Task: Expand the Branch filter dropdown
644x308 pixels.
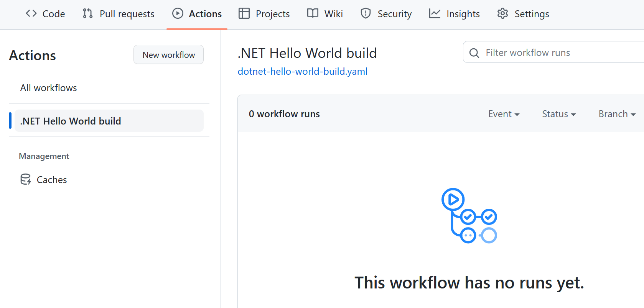Action: 617,114
